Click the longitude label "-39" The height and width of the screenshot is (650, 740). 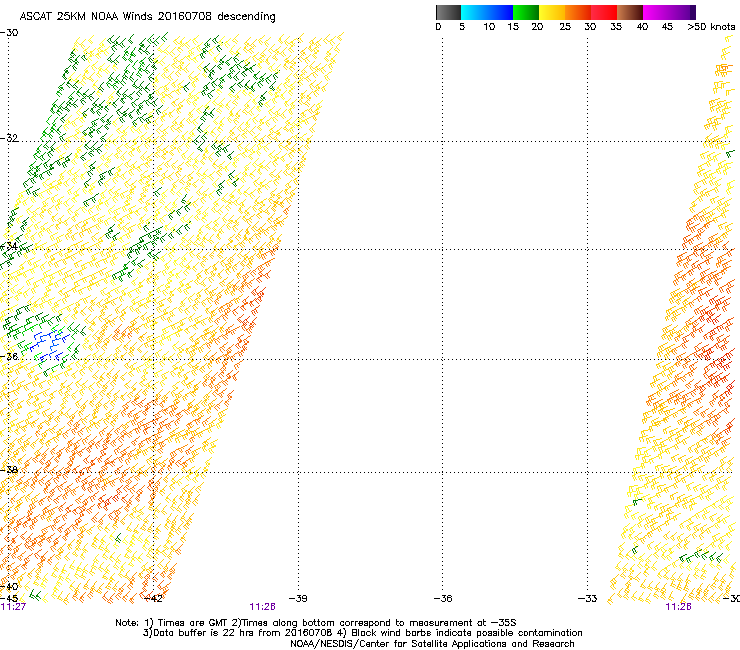(298, 599)
